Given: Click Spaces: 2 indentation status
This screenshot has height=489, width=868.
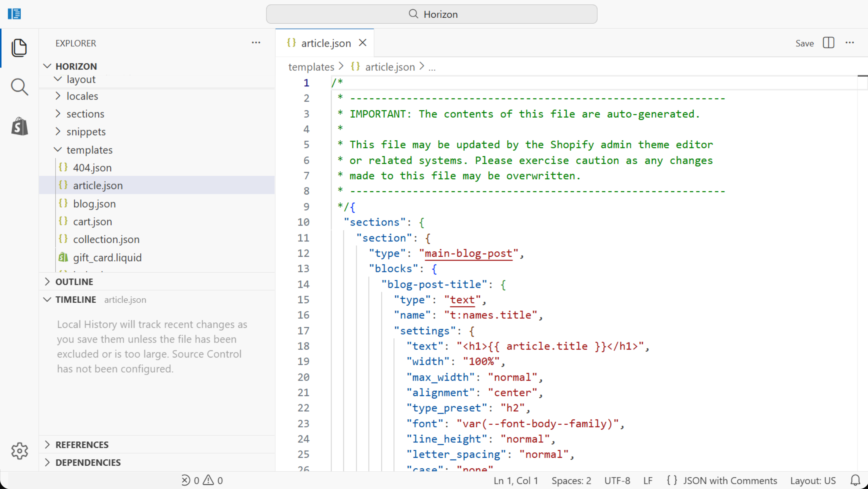Looking at the screenshot, I should pyautogui.click(x=571, y=480).
